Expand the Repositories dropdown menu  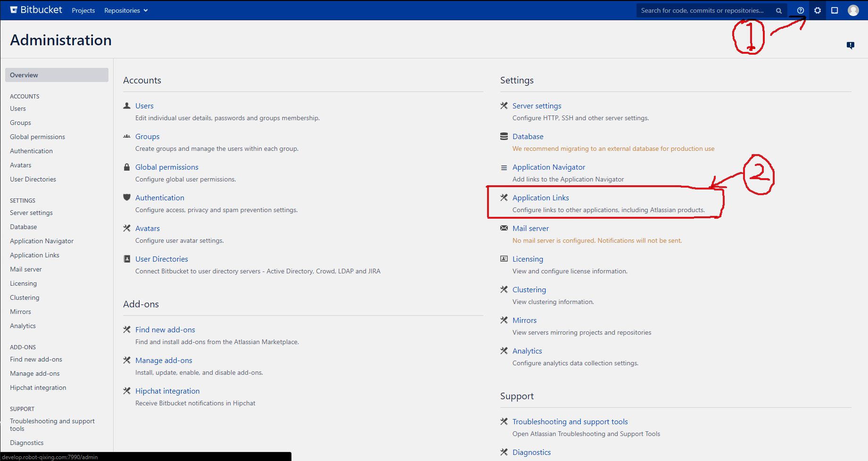coord(126,10)
